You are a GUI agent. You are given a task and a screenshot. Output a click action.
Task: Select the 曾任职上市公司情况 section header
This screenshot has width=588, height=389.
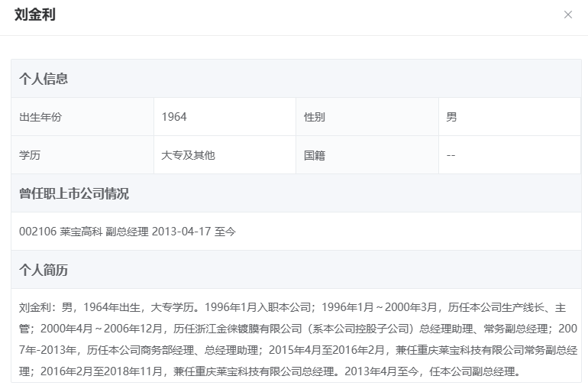(x=296, y=193)
